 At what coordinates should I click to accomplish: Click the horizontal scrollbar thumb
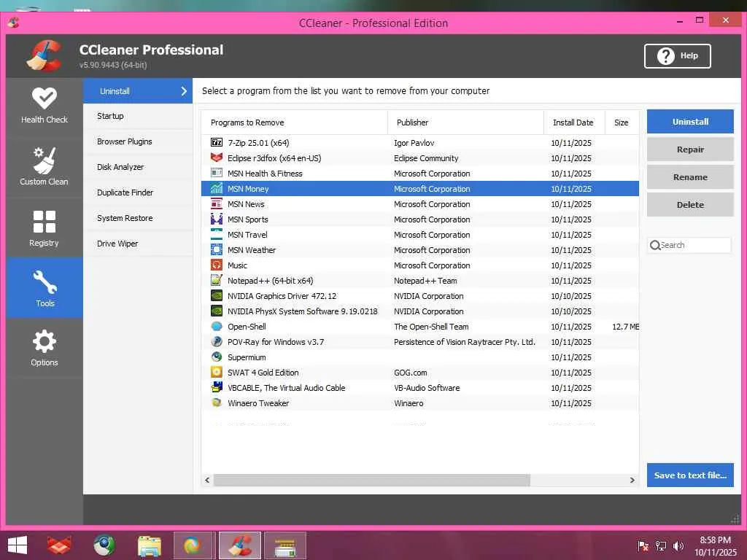click(x=371, y=480)
